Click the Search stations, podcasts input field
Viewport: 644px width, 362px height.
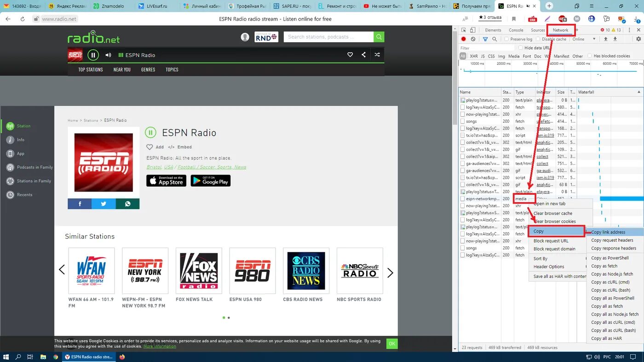tap(328, 37)
